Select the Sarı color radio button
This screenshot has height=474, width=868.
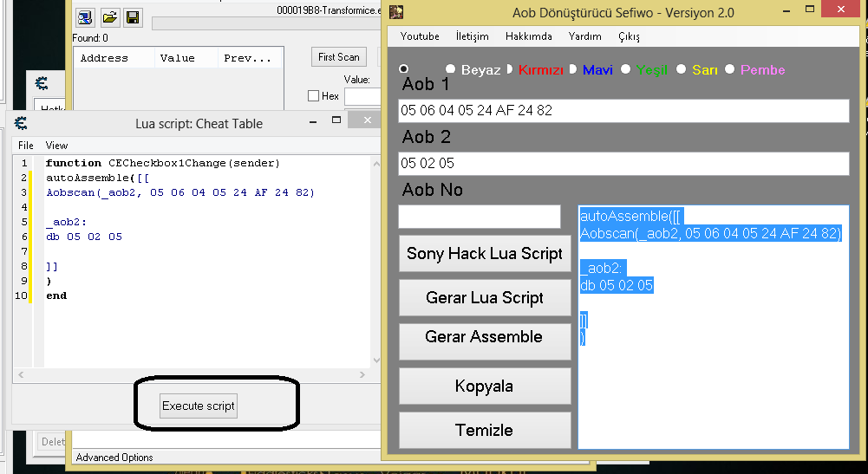pyautogui.click(x=681, y=69)
